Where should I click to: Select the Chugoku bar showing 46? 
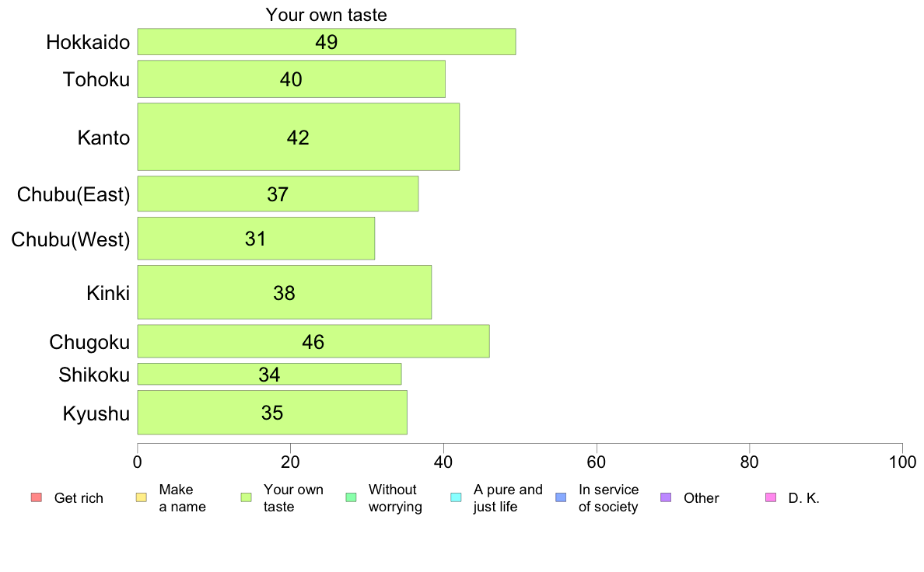(x=313, y=341)
